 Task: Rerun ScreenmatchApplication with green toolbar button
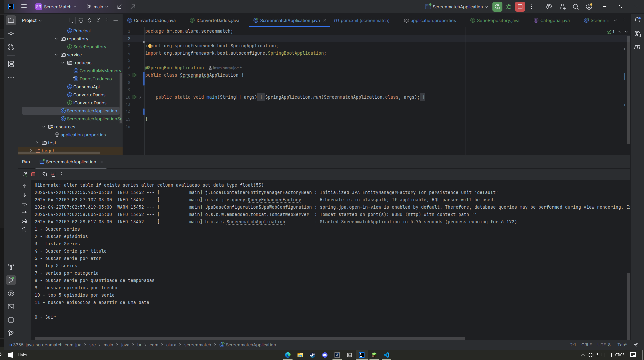tap(497, 7)
